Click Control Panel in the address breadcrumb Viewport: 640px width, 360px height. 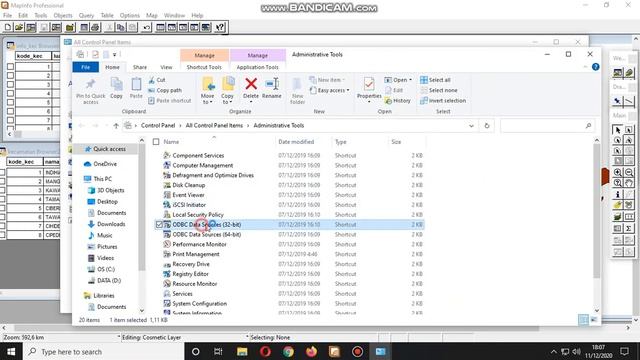[x=158, y=125]
